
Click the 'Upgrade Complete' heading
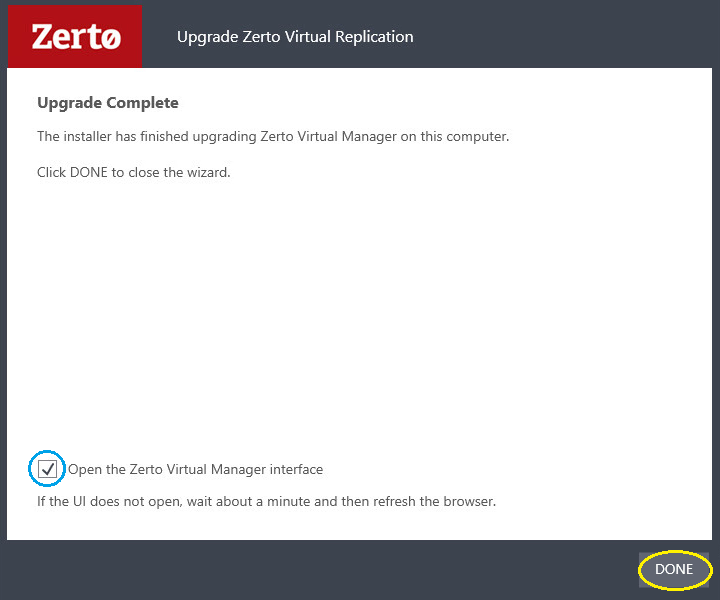point(108,103)
